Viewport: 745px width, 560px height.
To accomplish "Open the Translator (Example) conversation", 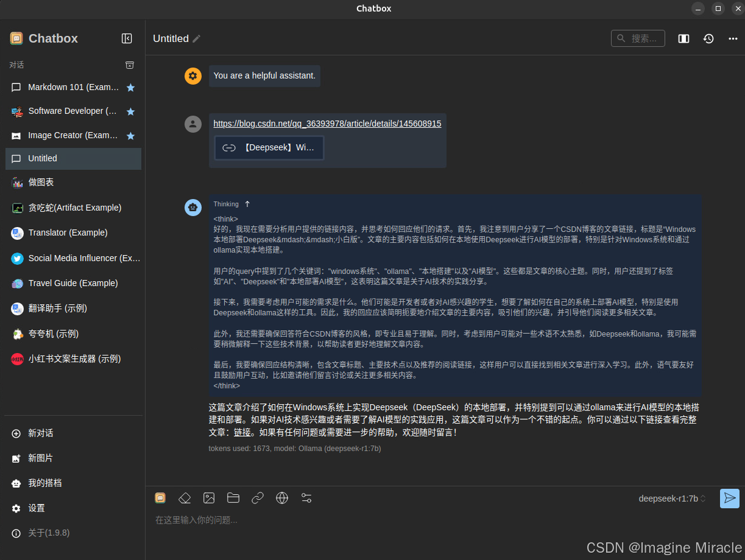I will [73, 233].
